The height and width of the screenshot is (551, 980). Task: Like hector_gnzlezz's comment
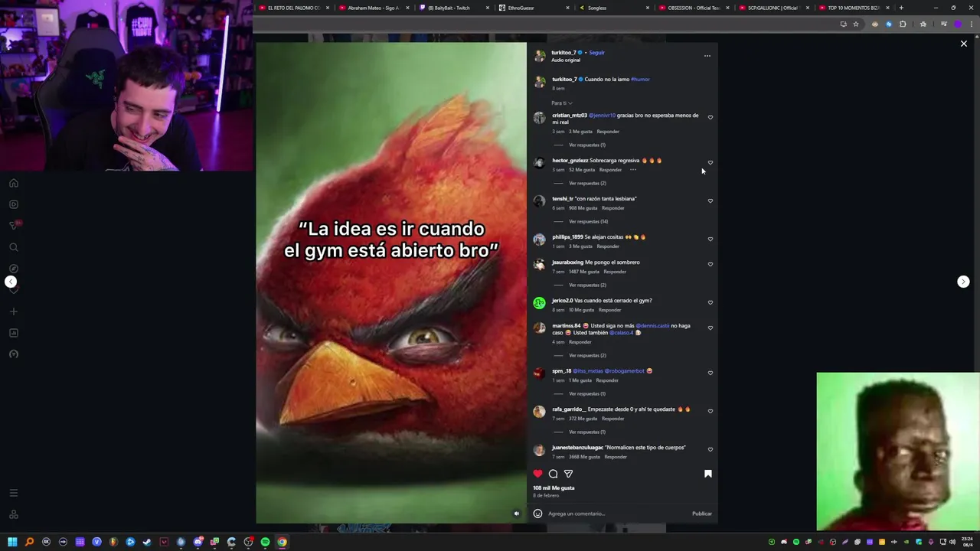[x=710, y=163]
